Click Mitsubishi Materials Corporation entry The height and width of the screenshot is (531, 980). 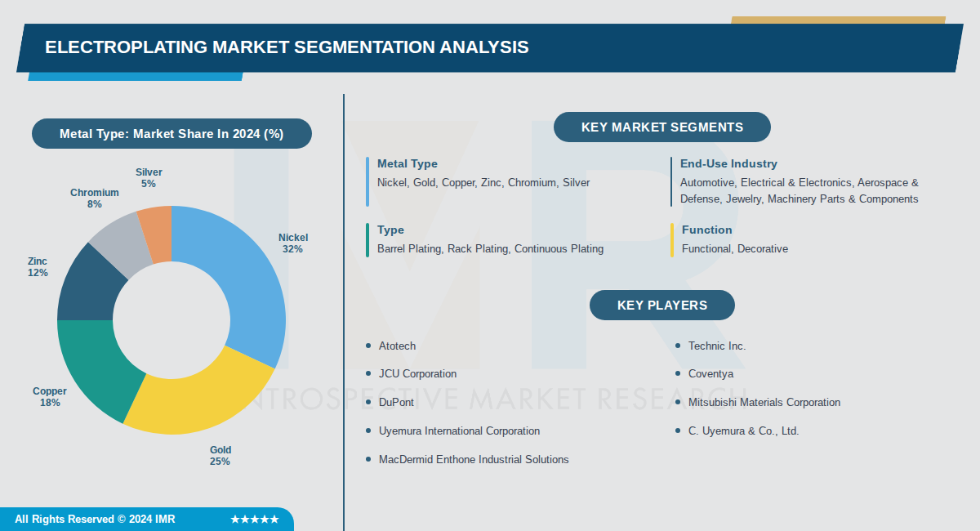pos(764,402)
